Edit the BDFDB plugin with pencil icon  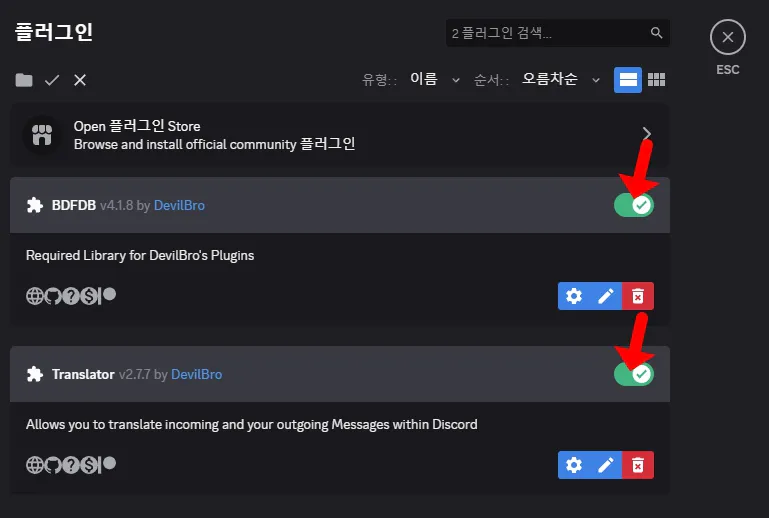[x=605, y=296]
